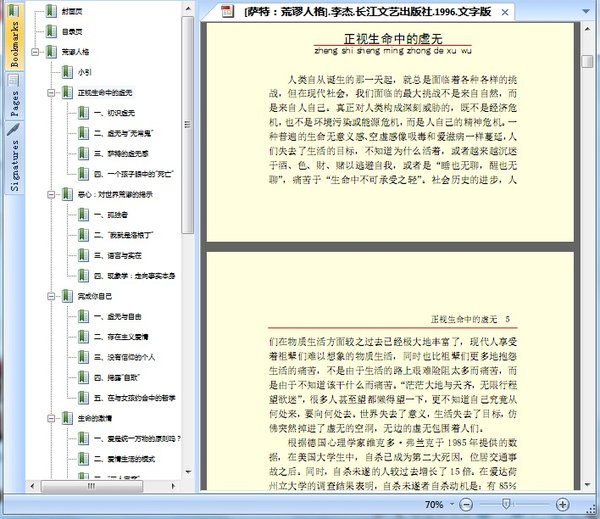Click the 目录页 bookmark icon
Image resolution: width=600 pixels, height=519 pixels.
(x=49, y=32)
